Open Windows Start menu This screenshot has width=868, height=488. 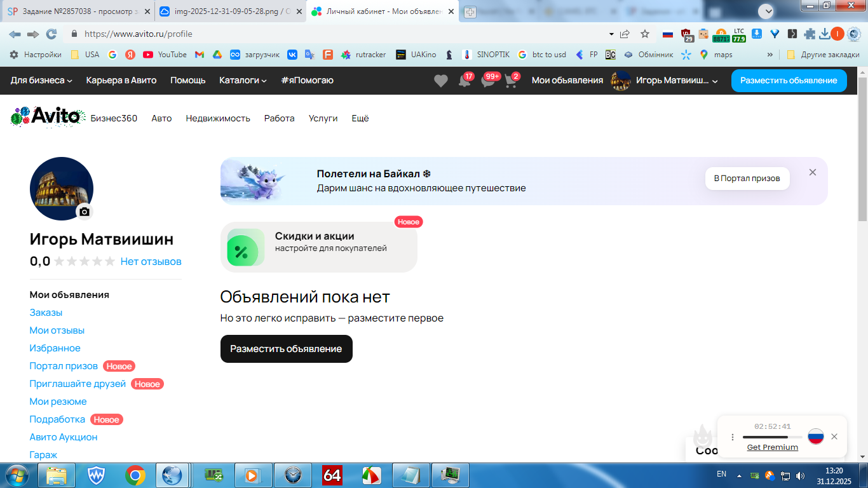coord(16,475)
